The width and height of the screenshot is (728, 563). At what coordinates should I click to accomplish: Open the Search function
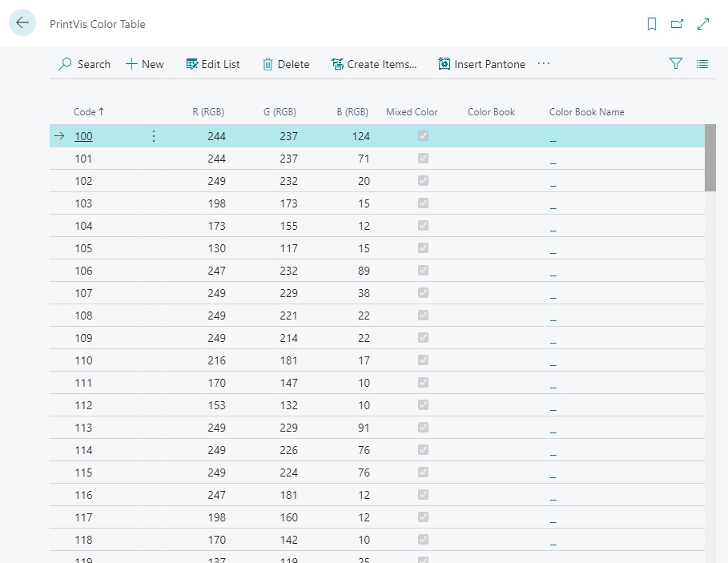[83, 64]
